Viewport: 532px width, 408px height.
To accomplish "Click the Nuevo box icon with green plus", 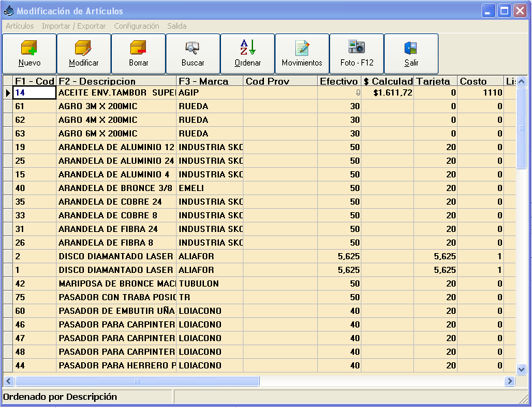I will click(x=29, y=48).
